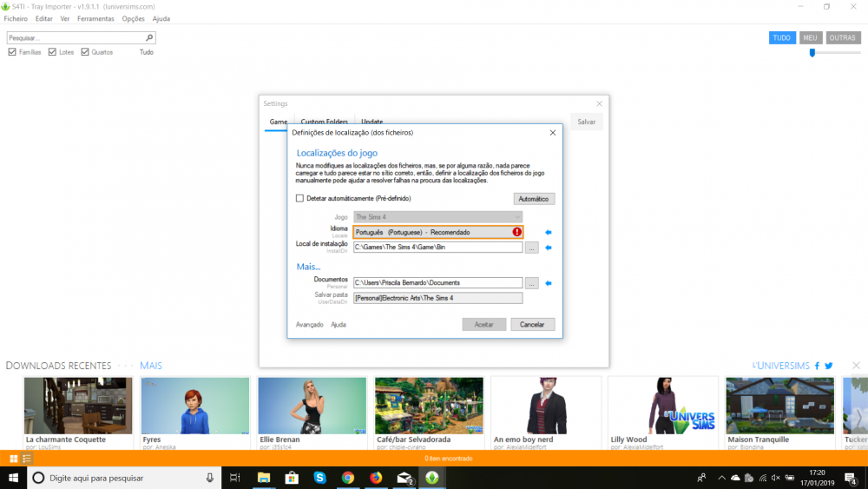Switch to Update tab in Settings
Viewport: 868px width, 489px height.
(x=372, y=120)
